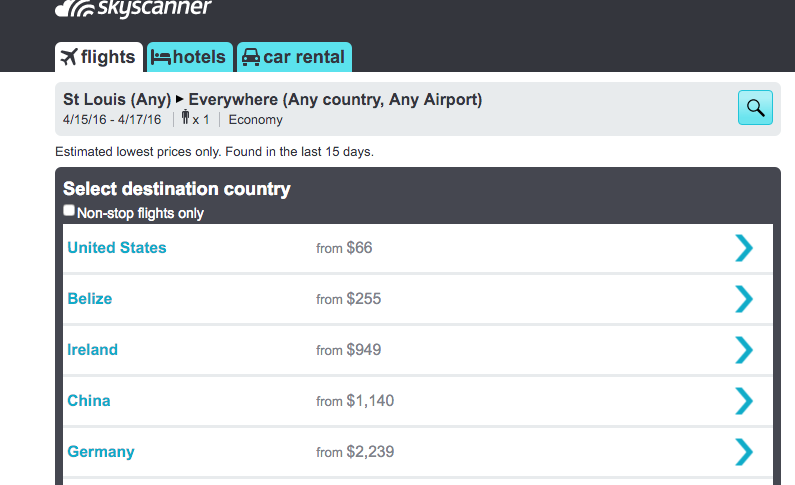Open the Belize destination link

pyautogui.click(x=90, y=299)
